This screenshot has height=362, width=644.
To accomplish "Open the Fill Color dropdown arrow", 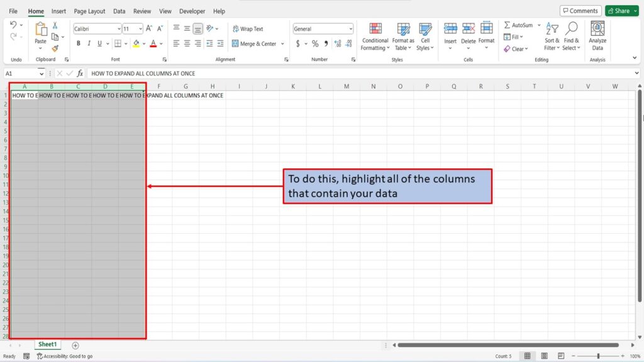I will [x=144, y=43].
